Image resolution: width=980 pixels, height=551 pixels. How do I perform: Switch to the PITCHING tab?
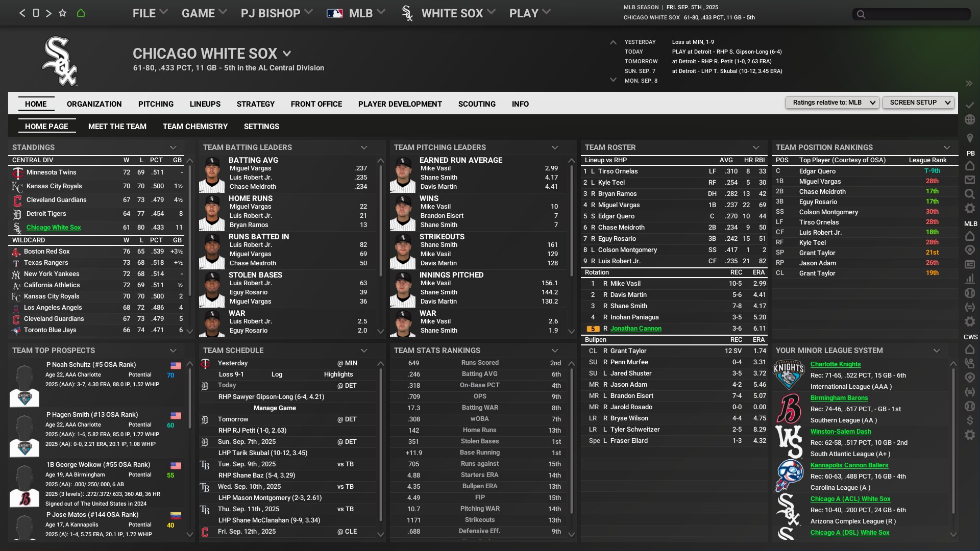click(x=156, y=104)
